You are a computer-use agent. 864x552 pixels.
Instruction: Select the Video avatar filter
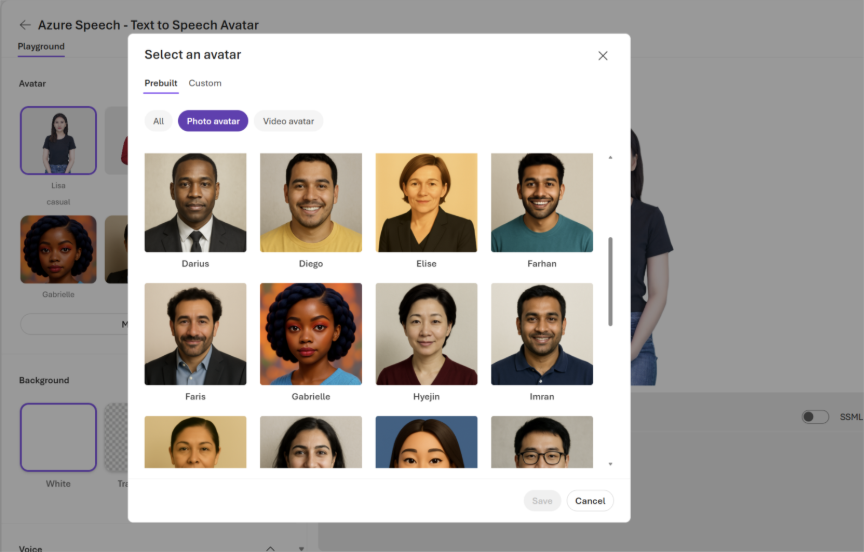[288, 121]
